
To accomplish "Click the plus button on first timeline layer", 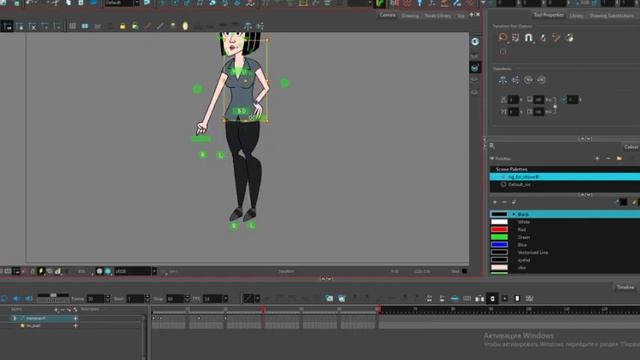I will coord(76,318).
